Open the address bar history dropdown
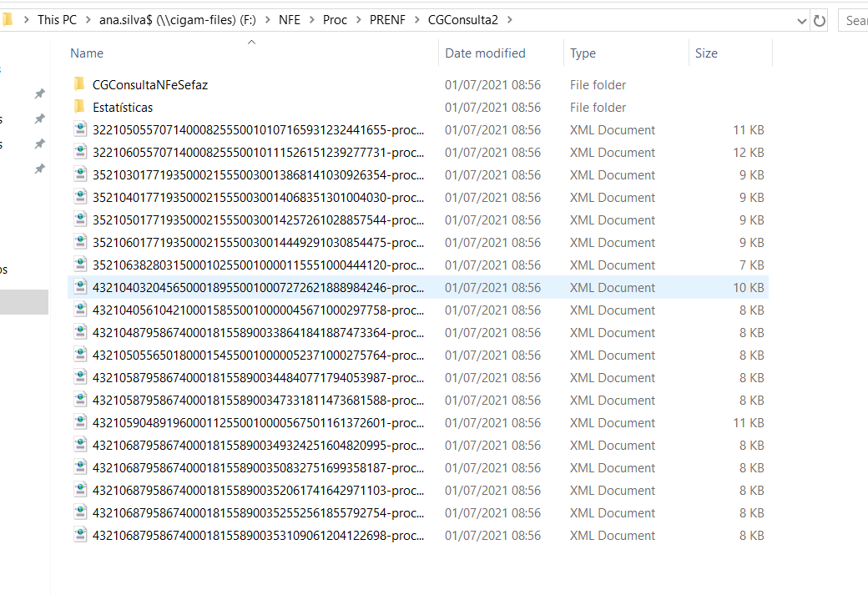 coord(801,21)
